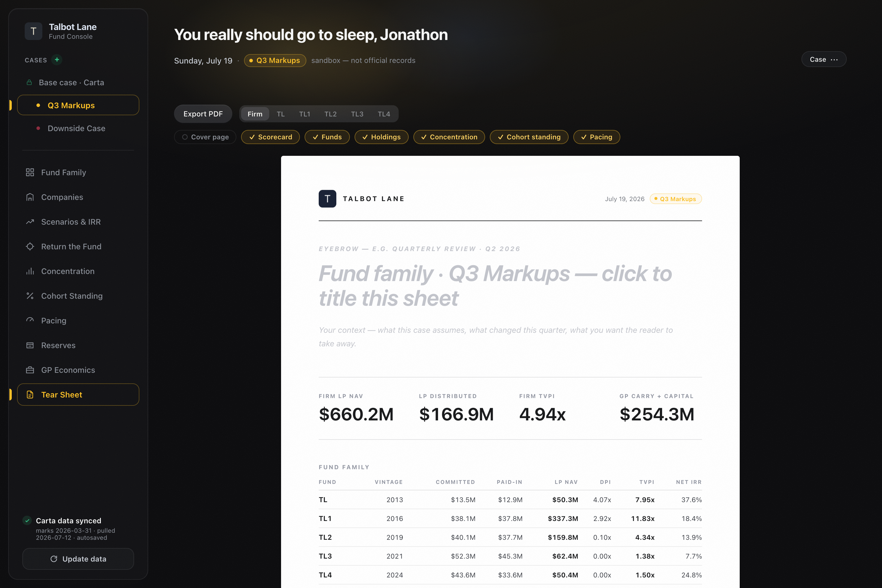882x588 pixels.
Task: Toggle off the Cohort standing section
Action: coord(529,137)
